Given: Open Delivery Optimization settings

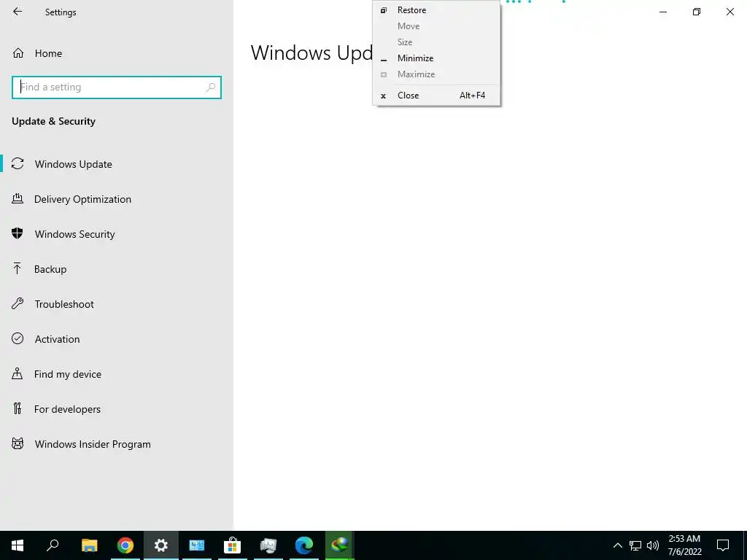Looking at the screenshot, I should (x=116, y=199).
